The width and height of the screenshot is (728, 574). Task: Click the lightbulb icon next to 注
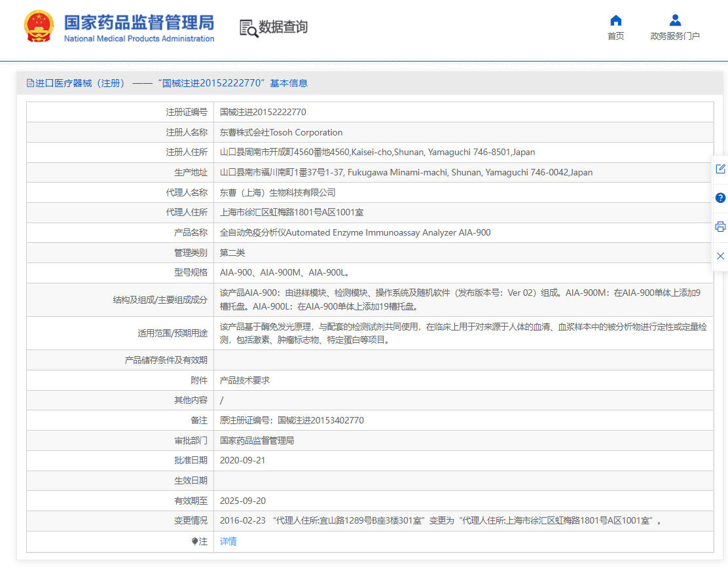click(194, 541)
